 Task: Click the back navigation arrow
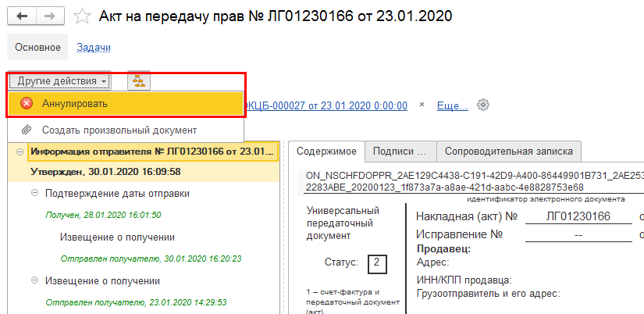22,16
